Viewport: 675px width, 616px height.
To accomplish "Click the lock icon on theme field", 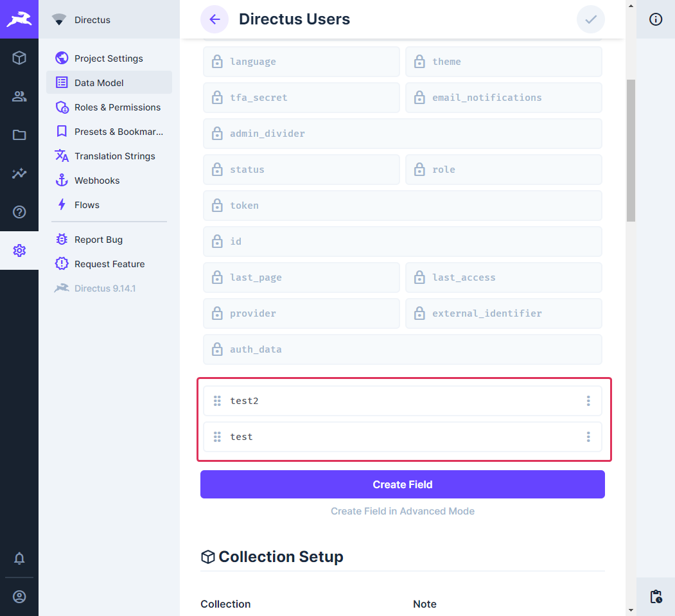I will pos(420,62).
